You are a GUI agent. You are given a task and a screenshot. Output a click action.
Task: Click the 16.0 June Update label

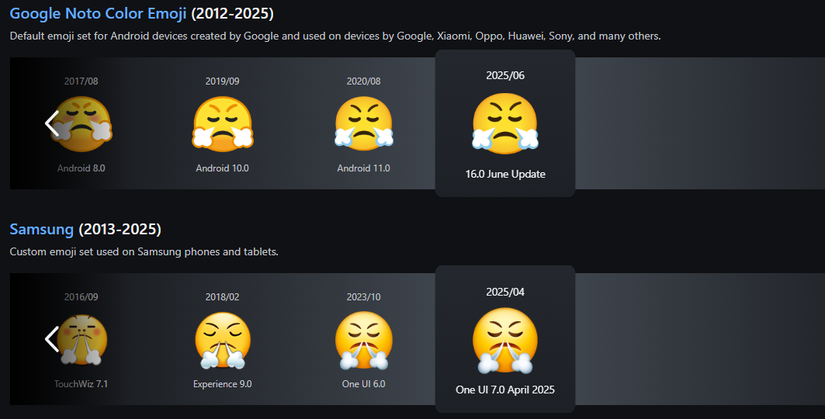pyautogui.click(x=505, y=174)
